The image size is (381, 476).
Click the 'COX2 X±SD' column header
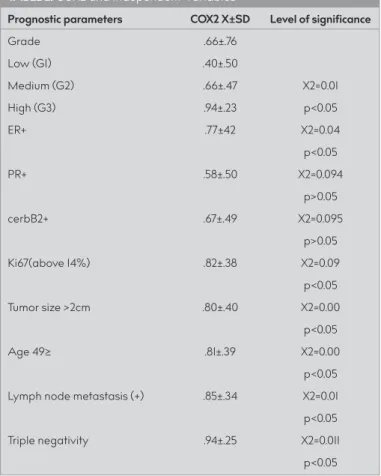click(220, 19)
